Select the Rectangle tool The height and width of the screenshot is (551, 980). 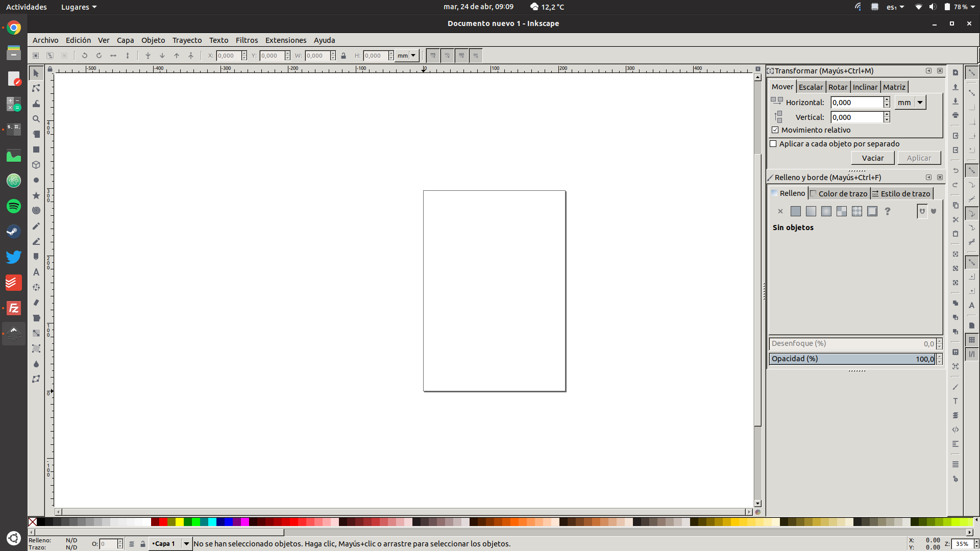pyautogui.click(x=36, y=149)
